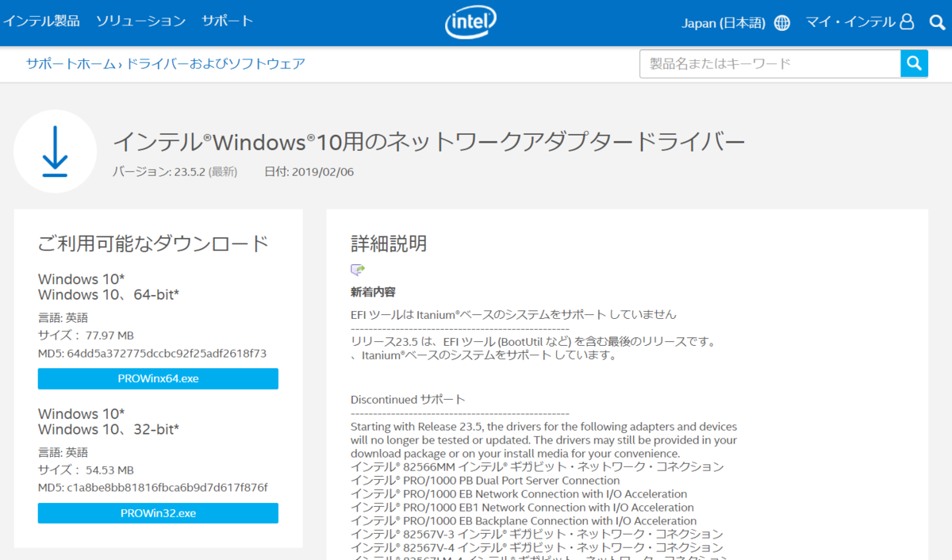Screen dimensions: 952x560
Task: Click the 詳細説明 heading
Action: 389,243
